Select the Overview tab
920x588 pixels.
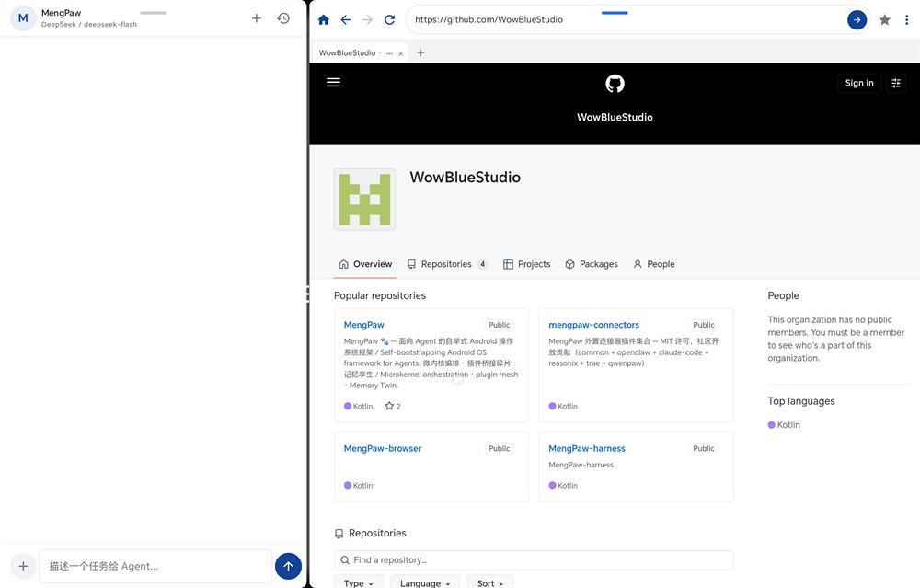(x=365, y=264)
